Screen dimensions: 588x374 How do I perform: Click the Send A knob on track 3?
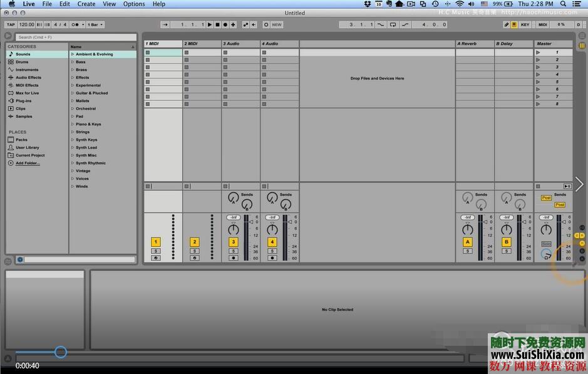(234, 196)
